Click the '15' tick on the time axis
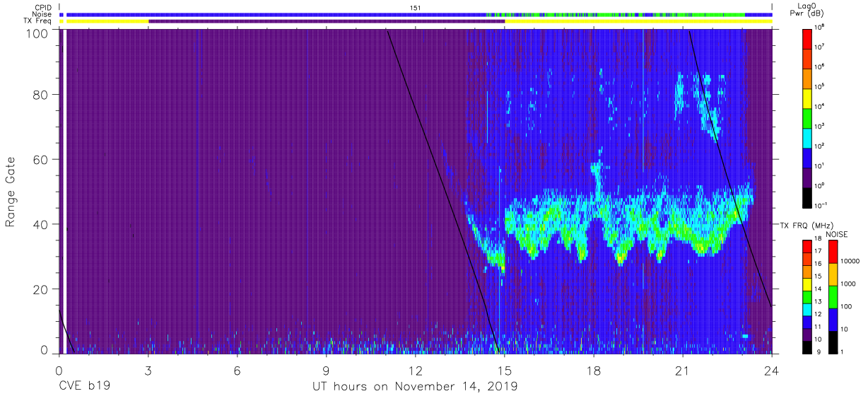 click(x=505, y=370)
